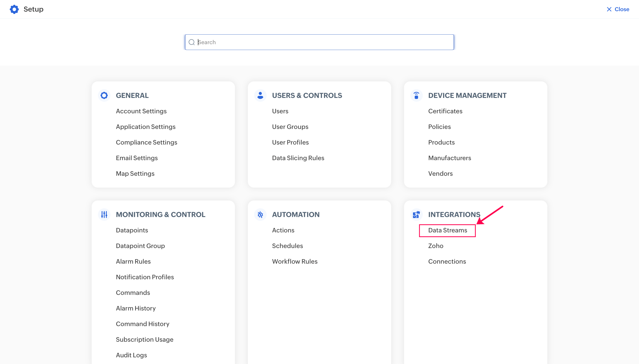Open Account Settings
Screen dimensions: 639x364
(x=141, y=111)
